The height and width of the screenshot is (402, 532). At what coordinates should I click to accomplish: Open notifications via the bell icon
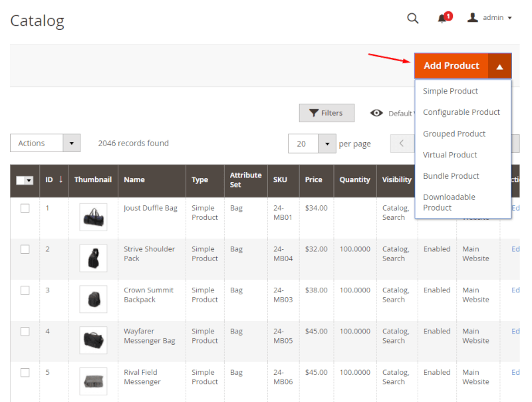[x=442, y=19]
